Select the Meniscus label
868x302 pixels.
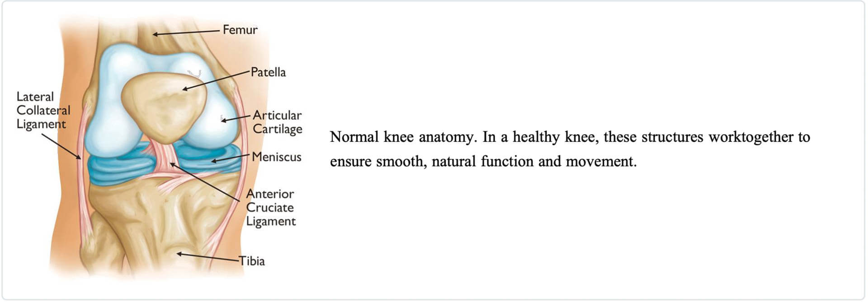coord(277,157)
